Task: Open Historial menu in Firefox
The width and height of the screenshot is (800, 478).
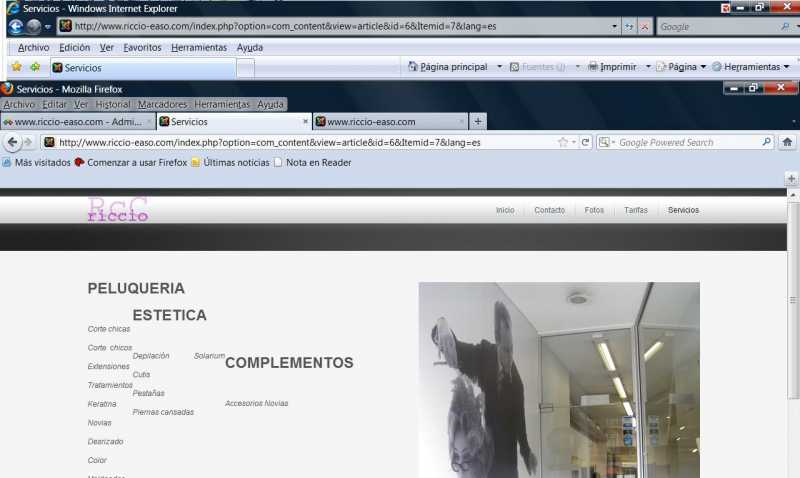Action: coord(113,104)
